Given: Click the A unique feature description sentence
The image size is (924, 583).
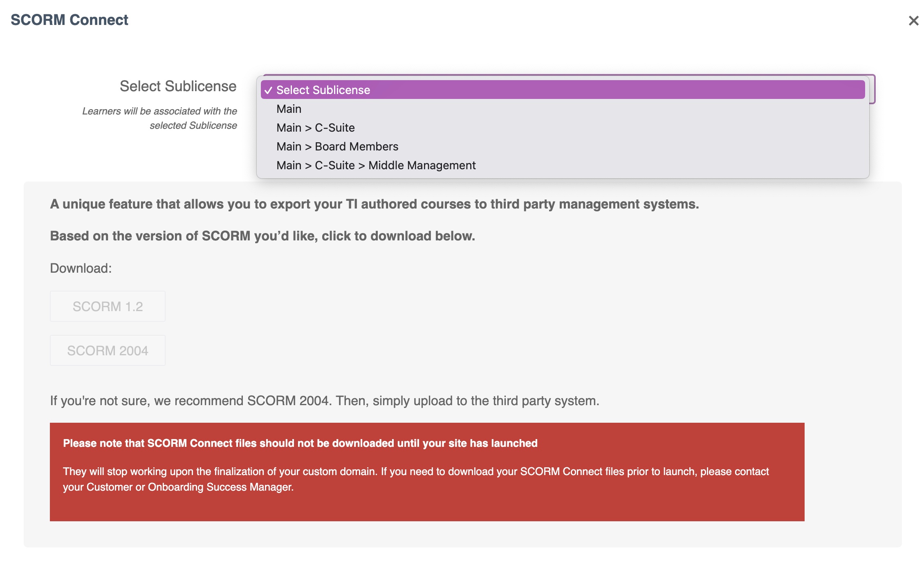Looking at the screenshot, I should coord(375,204).
